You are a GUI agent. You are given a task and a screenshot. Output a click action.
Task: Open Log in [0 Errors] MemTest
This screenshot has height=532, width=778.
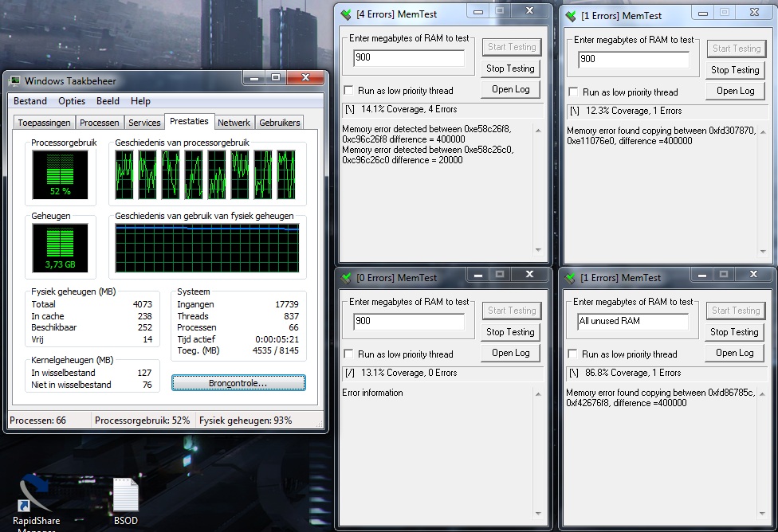[x=510, y=353]
